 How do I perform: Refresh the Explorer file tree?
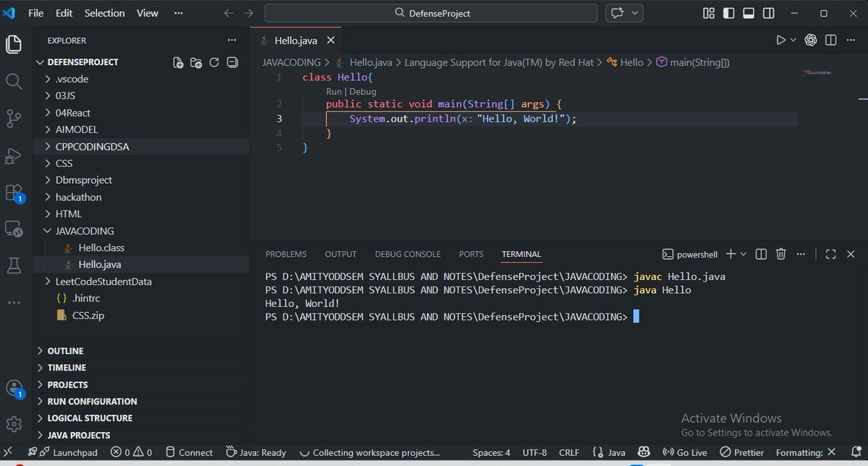tap(214, 63)
